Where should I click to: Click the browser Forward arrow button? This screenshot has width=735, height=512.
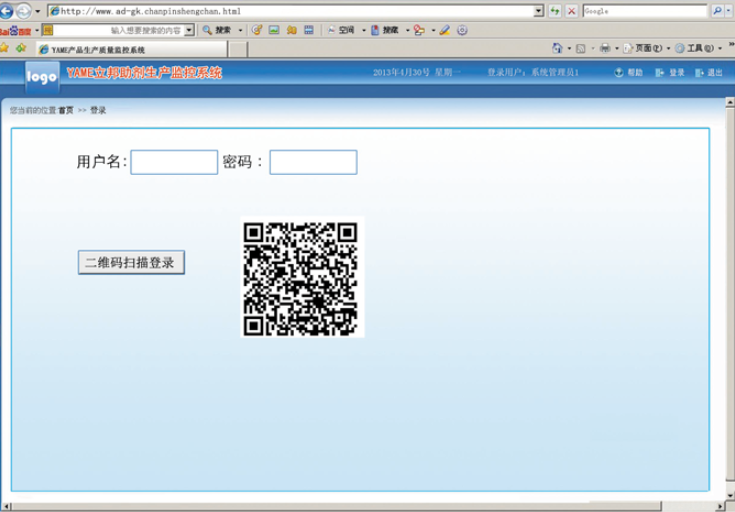23,10
